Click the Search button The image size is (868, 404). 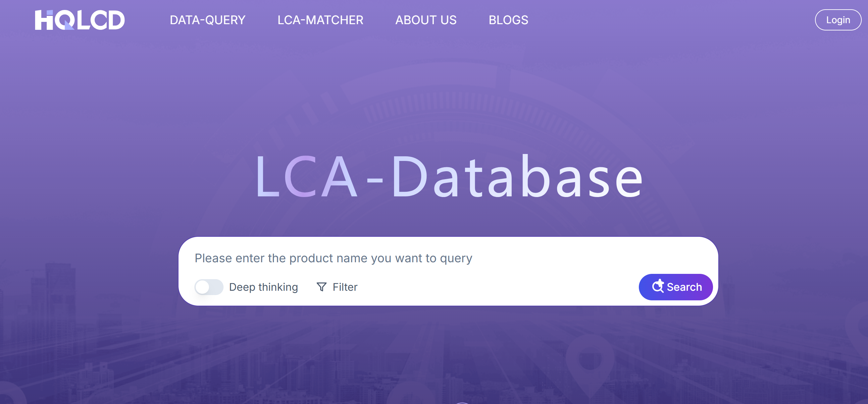675,287
